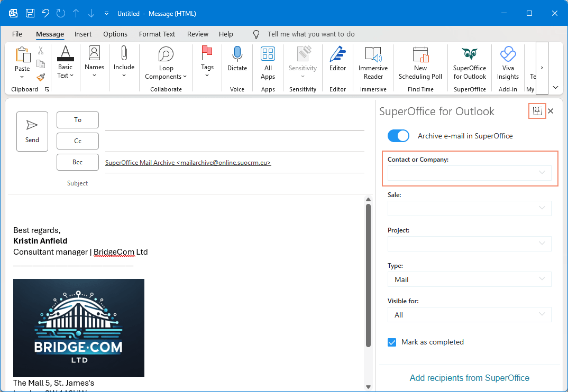This screenshot has height=392, width=568.
Task: Open the Names address book menu
Action: (x=94, y=62)
